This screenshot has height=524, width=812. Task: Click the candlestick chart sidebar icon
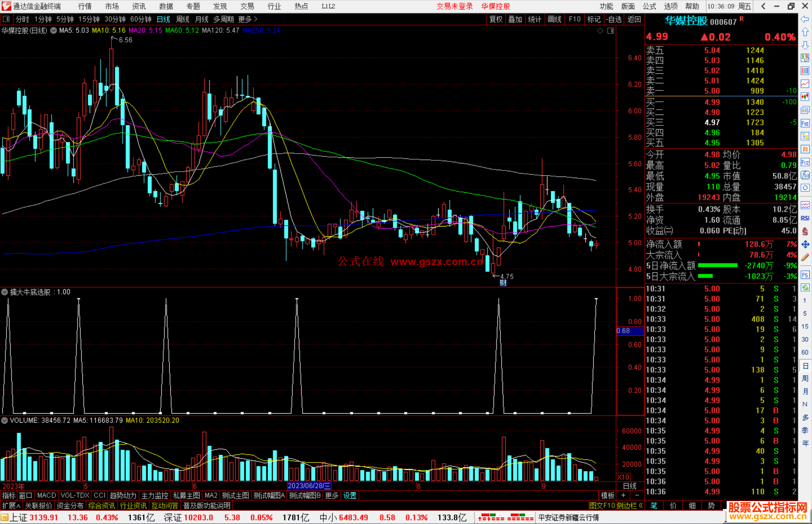pyautogui.click(x=805, y=97)
